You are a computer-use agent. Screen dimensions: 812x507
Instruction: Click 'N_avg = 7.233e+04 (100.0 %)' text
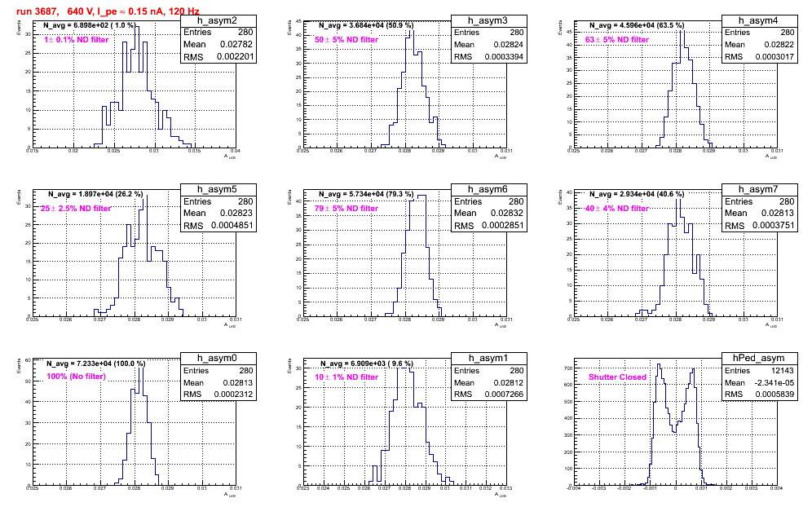tap(96, 364)
